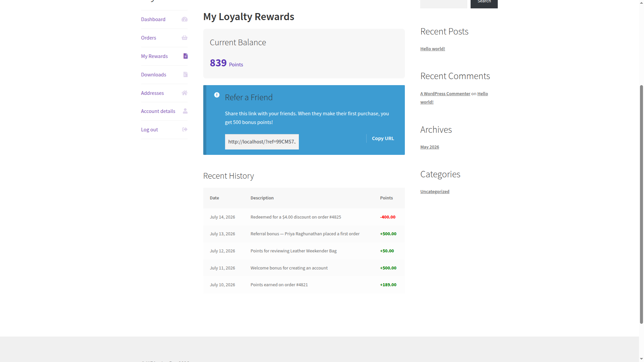
Task: Select My Rewards menu entry
Action: 154,56
